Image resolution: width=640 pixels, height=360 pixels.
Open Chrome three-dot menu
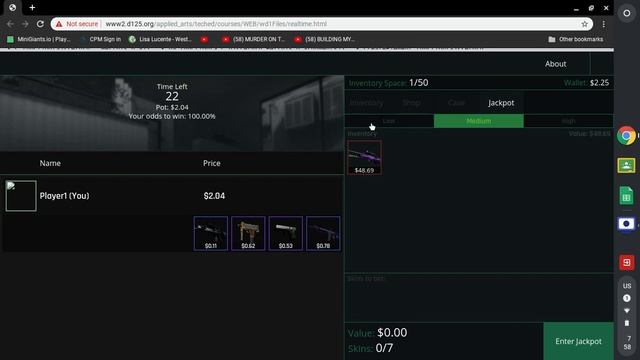pyautogui.click(x=604, y=24)
